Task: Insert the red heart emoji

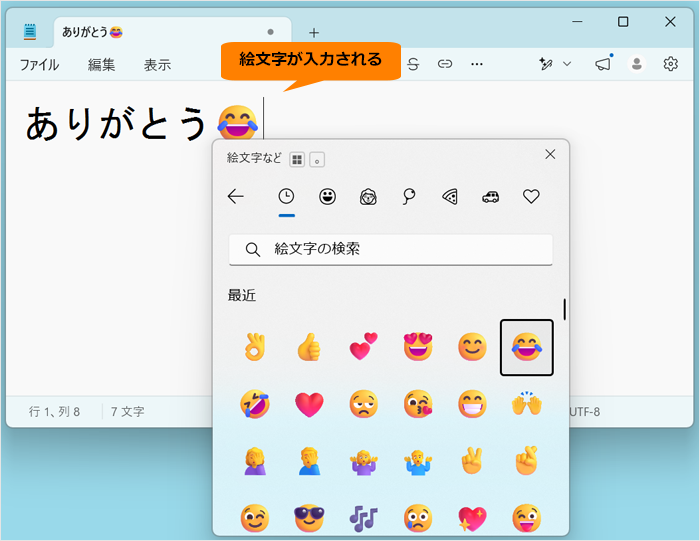Action: tap(309, 404)
